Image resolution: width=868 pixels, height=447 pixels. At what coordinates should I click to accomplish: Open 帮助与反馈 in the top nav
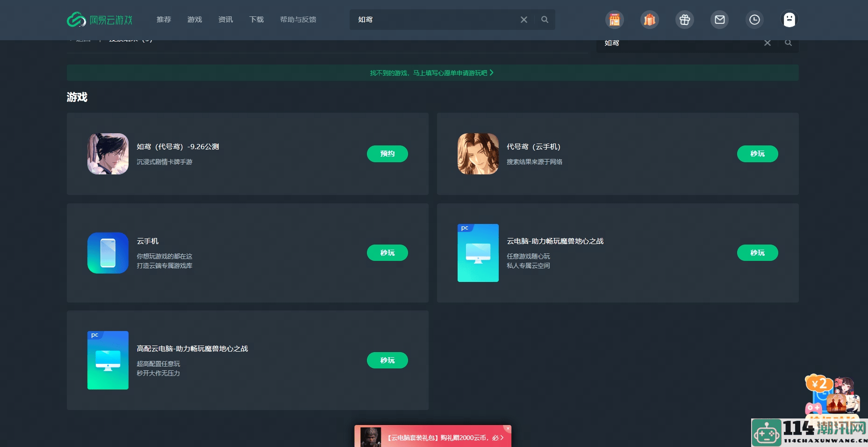coord(298,20)
